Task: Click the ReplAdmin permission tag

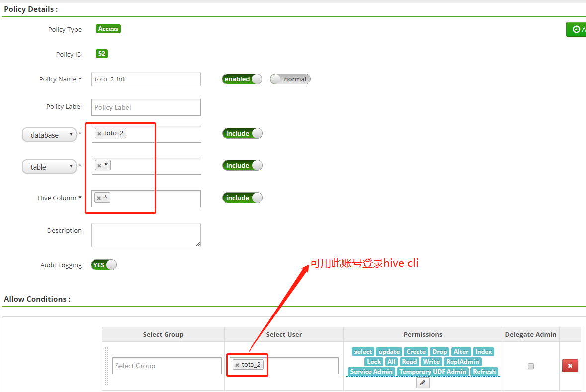Action: (x=463, y=362)
